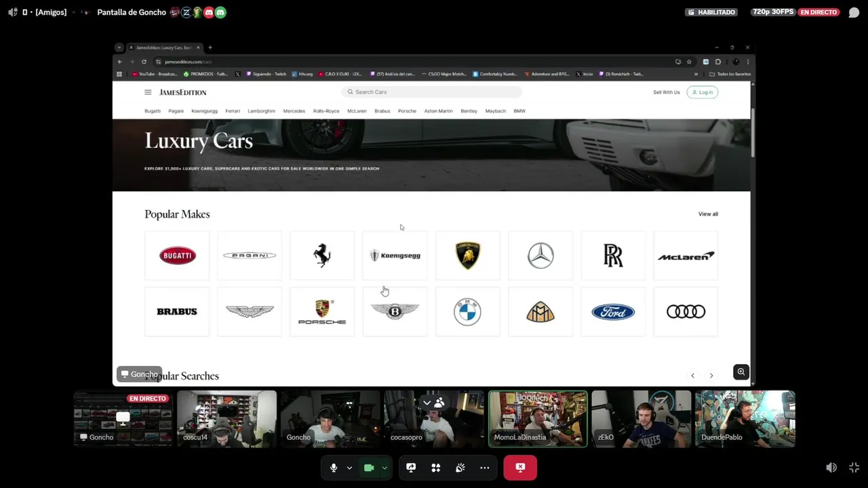Open new tab plus button in browser

click(210, 47)
